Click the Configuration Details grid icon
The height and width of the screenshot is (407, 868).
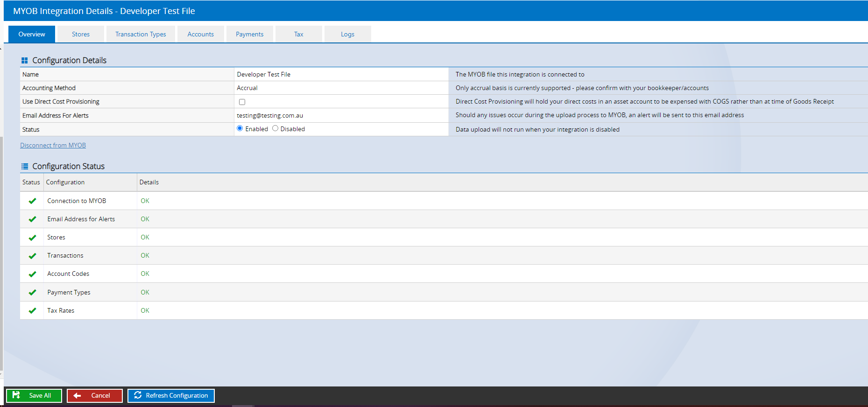click(x=25, y=60)
